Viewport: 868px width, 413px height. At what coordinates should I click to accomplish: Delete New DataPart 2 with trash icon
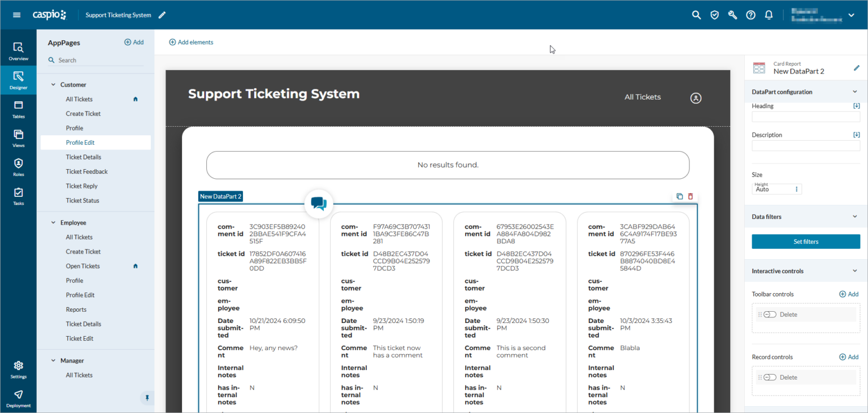(x=690, y=196)
